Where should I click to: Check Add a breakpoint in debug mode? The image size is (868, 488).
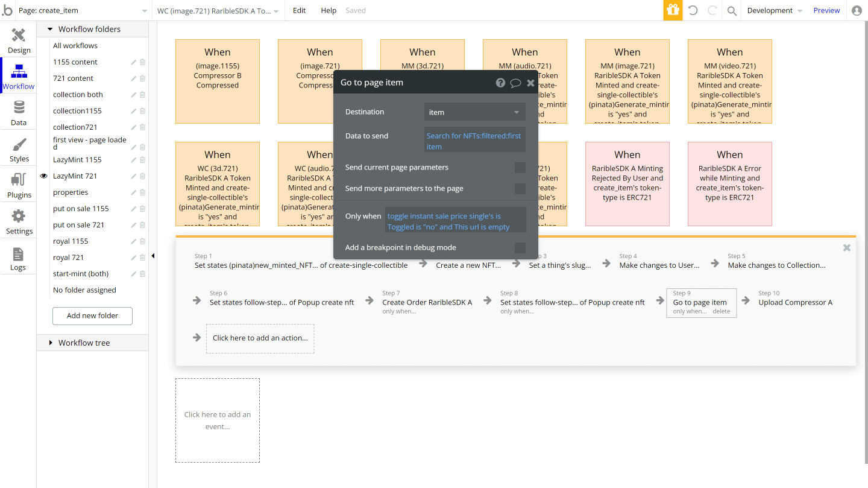520,247
